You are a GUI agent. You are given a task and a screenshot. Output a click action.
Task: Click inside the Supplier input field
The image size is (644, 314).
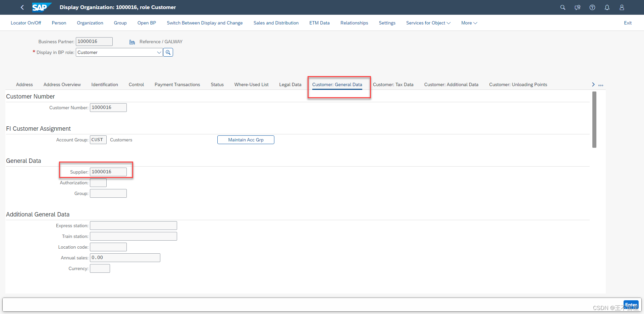[x=108, y=172]
